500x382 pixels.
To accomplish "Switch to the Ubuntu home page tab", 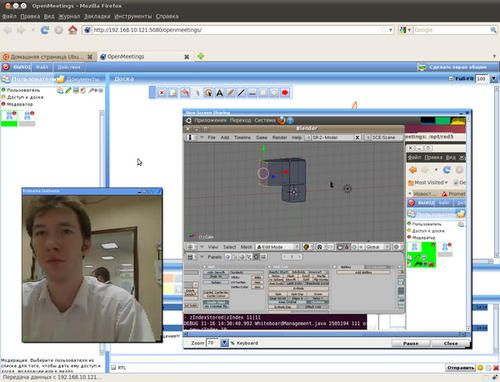I will pyautogui.click(x=48, y=57).
